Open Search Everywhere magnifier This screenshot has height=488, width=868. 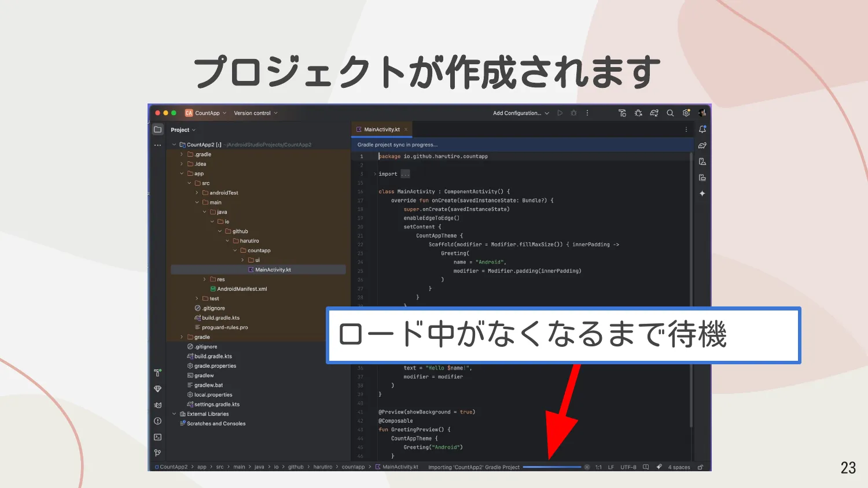click(670, 113)
